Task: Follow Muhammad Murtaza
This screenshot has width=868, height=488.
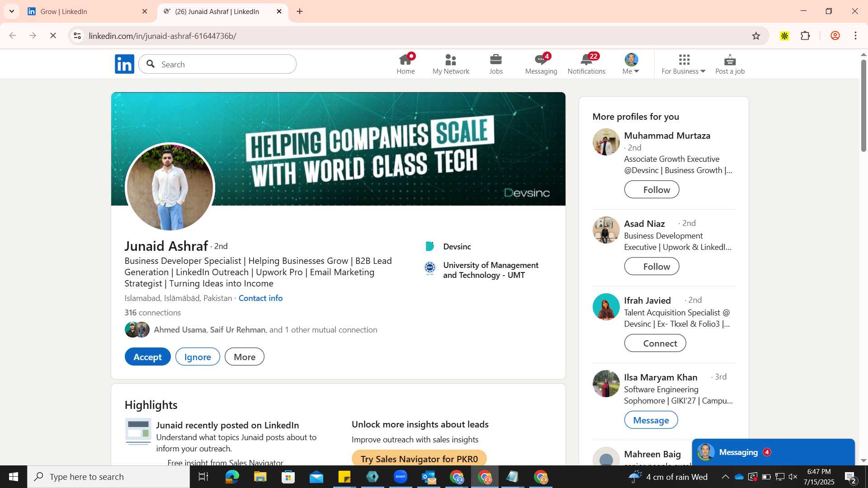Action: point(651,190)
